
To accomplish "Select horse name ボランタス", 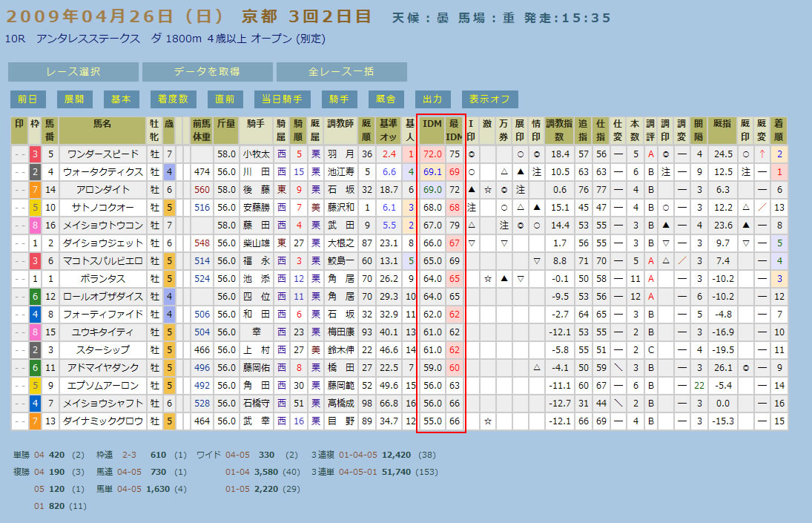I will 102,279.
